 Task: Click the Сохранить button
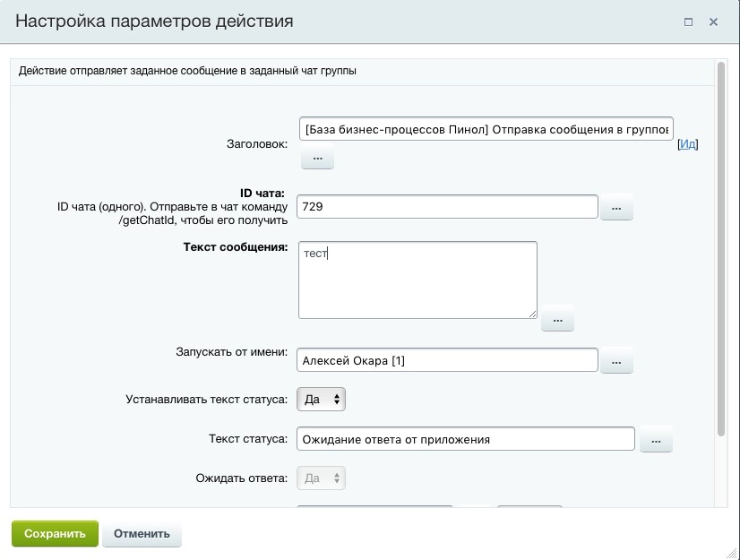(x=54, y=532)
